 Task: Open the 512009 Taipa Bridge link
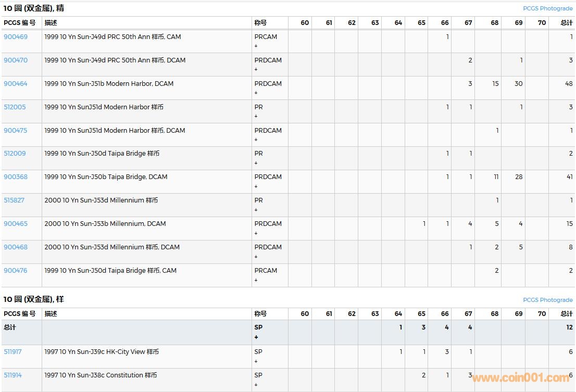[x=15, y=154]
